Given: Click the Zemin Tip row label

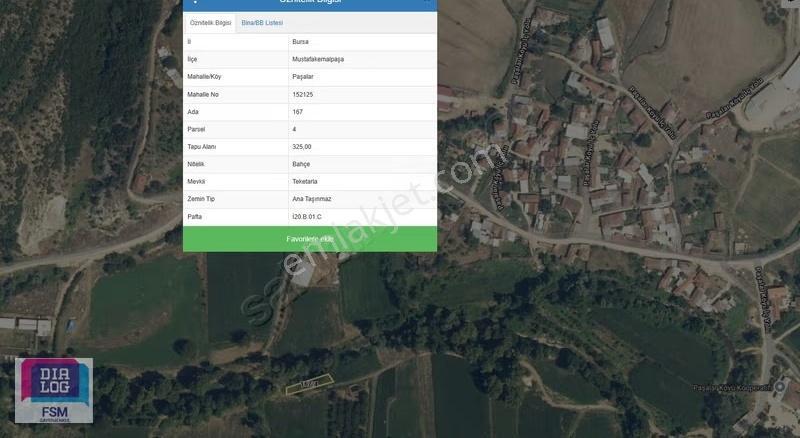Looking at the screenshot, I should coord(201,199).
